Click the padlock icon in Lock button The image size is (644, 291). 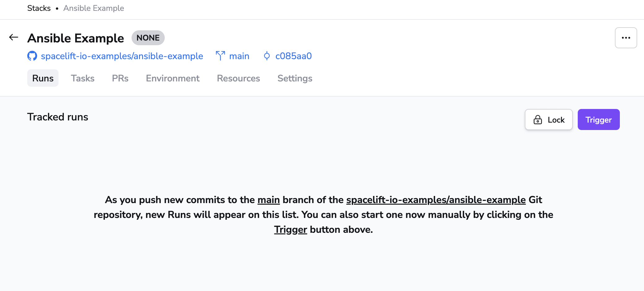[538, 120]
